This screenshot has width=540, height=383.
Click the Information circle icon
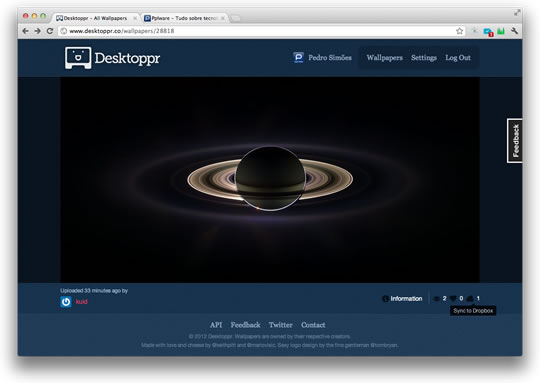coord(385,299)
